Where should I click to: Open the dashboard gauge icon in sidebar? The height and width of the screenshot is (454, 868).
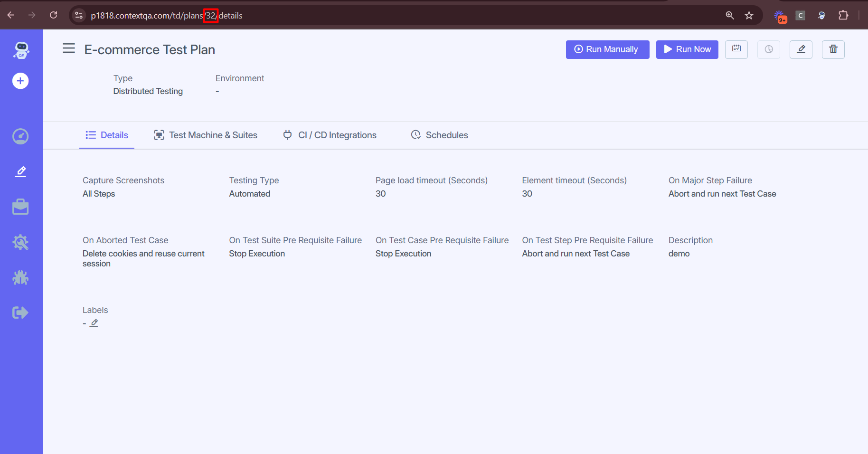[20, 137]
